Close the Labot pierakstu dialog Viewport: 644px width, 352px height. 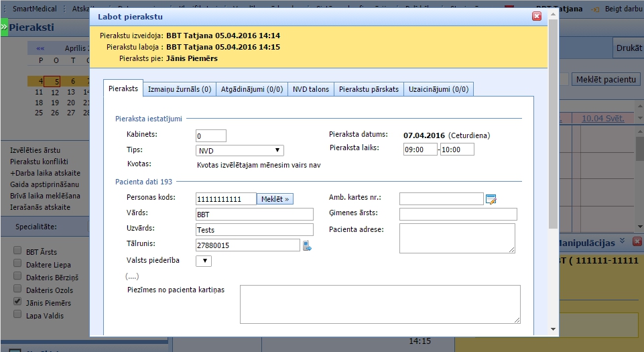click(536, 16)
